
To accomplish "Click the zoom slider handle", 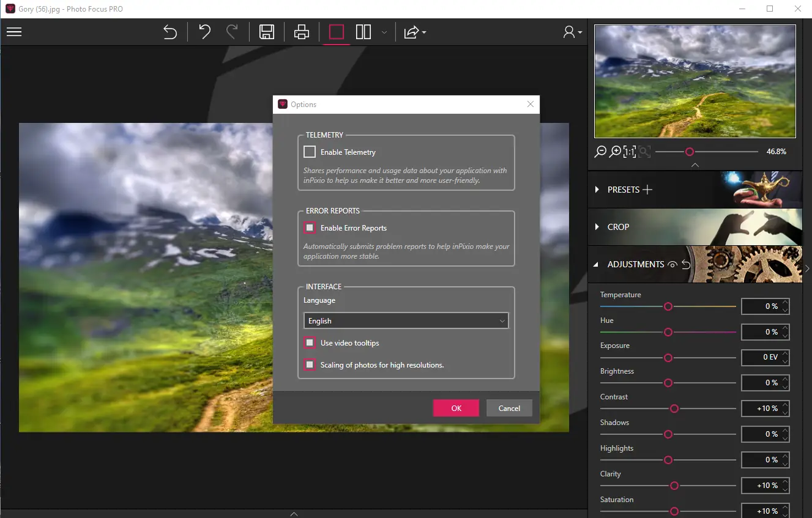I will [x=690, y=151].
